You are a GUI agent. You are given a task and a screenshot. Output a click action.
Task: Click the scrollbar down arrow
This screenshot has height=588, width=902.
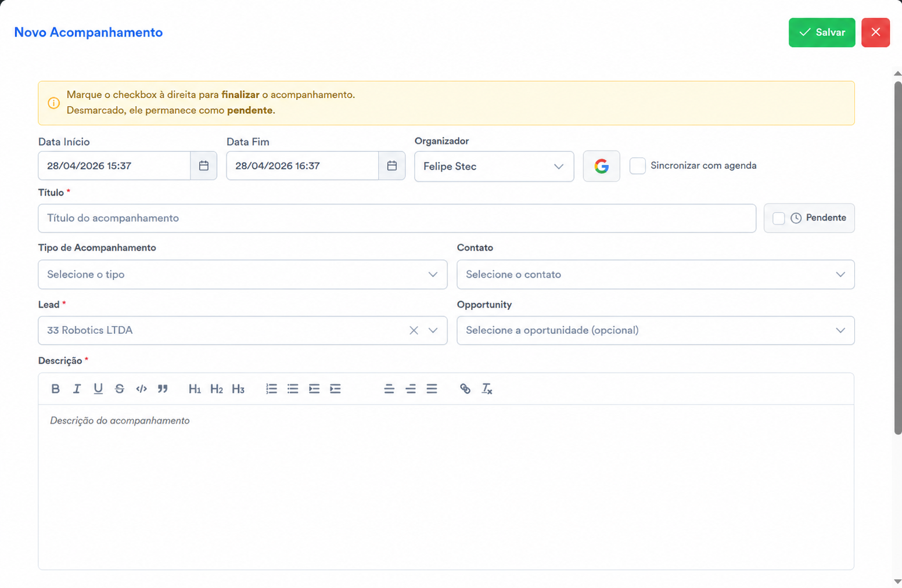[x=898, y=581]
